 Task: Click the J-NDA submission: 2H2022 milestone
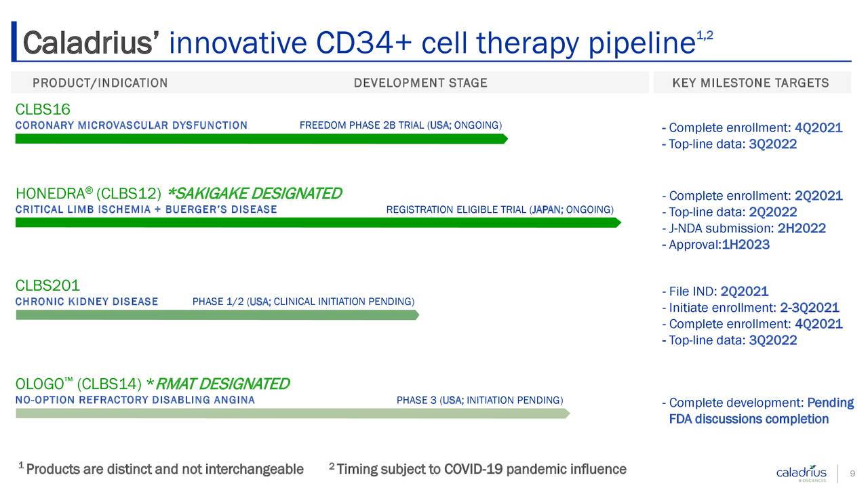(x=743, y=228)
